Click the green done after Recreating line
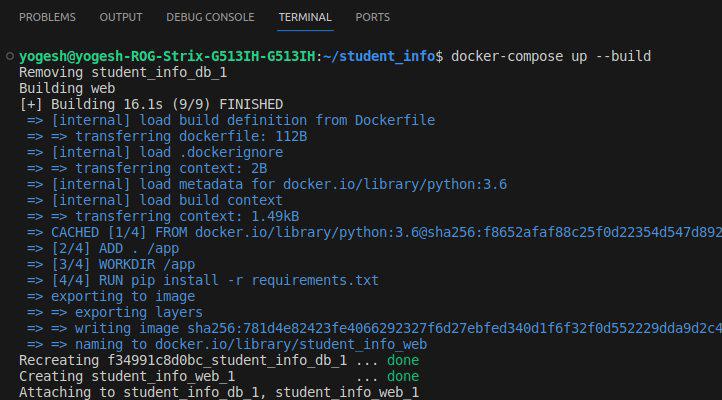This screenshot has height=400, width=722. (x=403, y=360)
